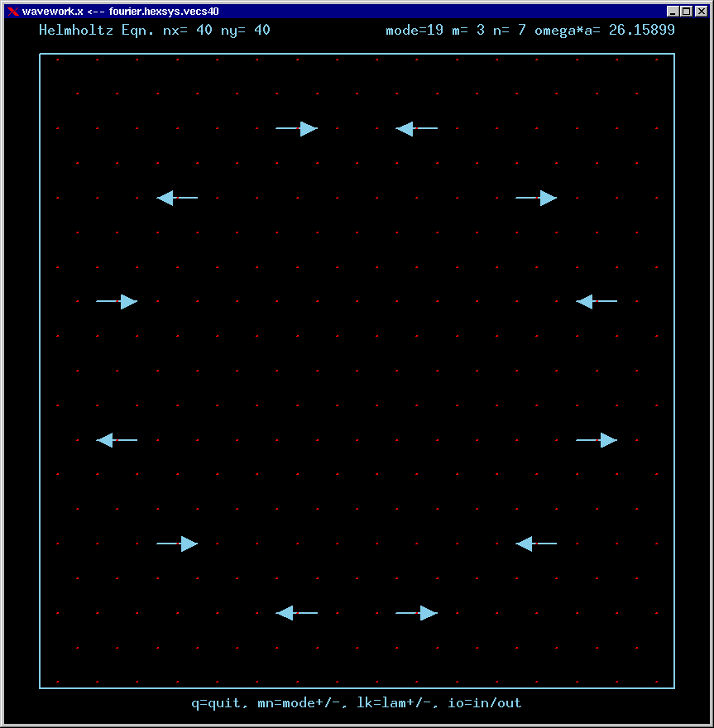Click the X11 logo icon in title bar

12,12
